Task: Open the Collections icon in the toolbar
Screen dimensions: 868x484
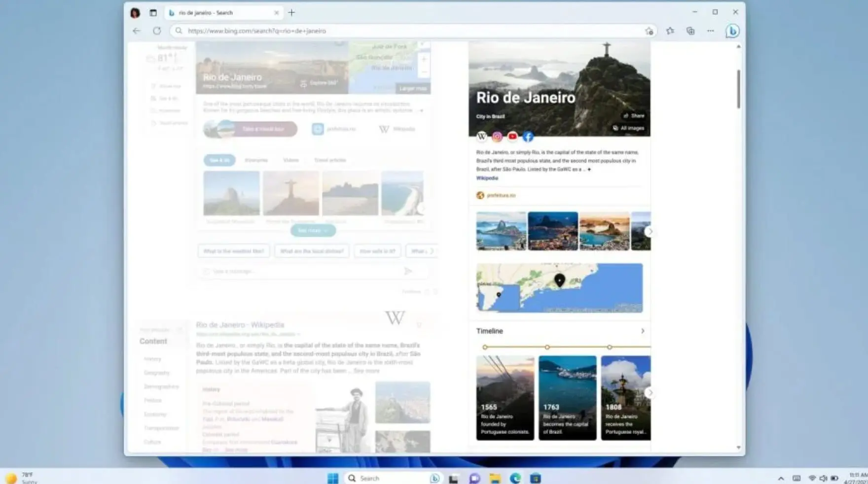Action: click(690, 31)
